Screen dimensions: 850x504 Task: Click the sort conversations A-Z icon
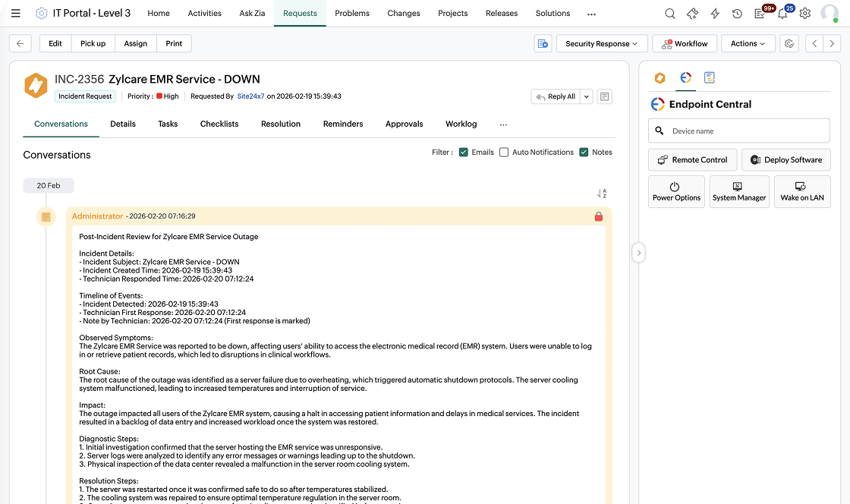coord(602,194)
